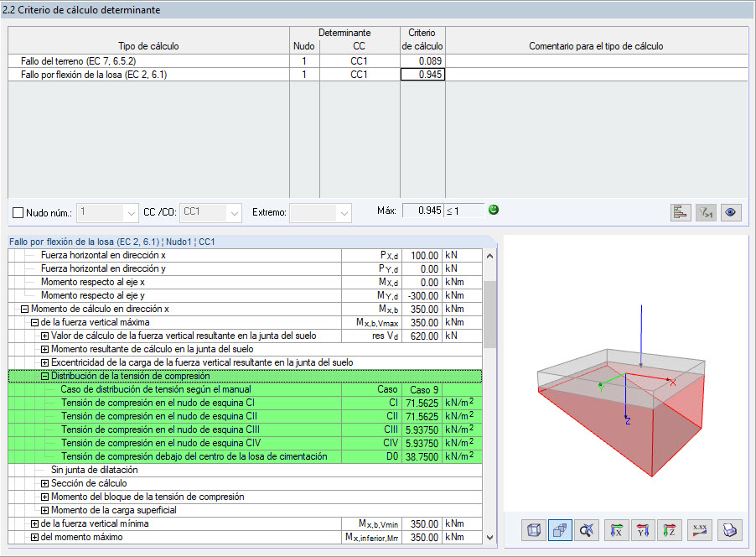Open the result diagrams bar-chart icon
Viewport: 756px width, 557px height.
coord(681,212)
